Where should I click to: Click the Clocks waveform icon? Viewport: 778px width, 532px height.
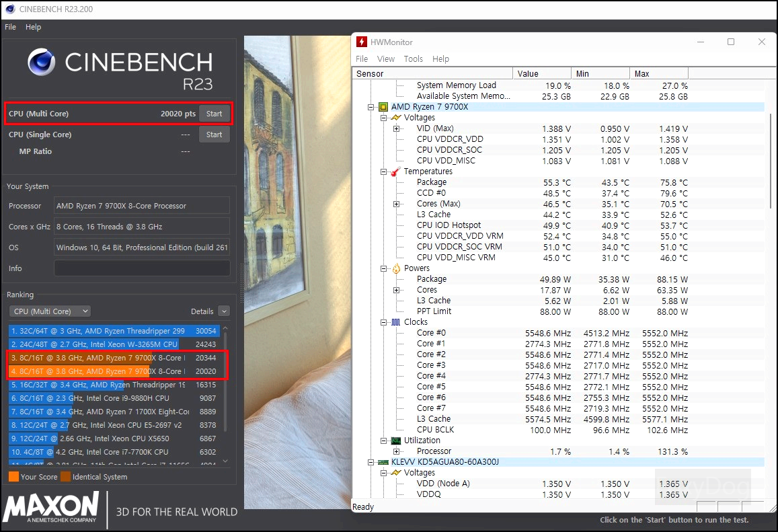pyautogui.click(x=396, y=322)
